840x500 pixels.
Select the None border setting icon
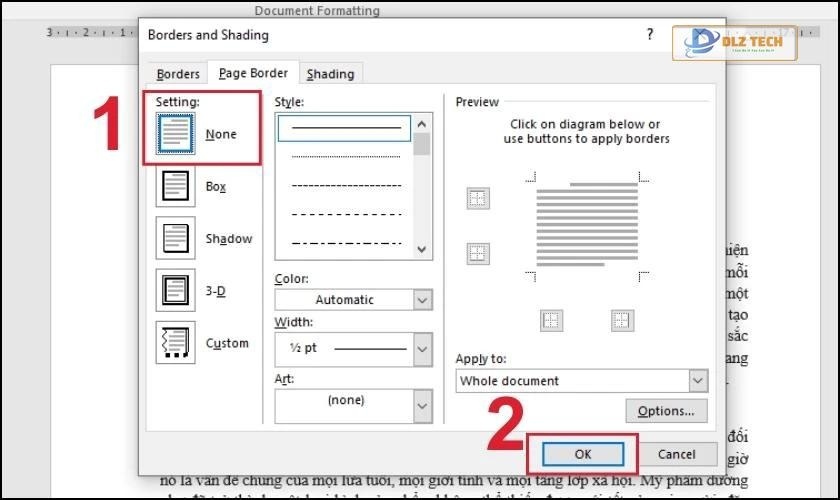coord(175,134)
